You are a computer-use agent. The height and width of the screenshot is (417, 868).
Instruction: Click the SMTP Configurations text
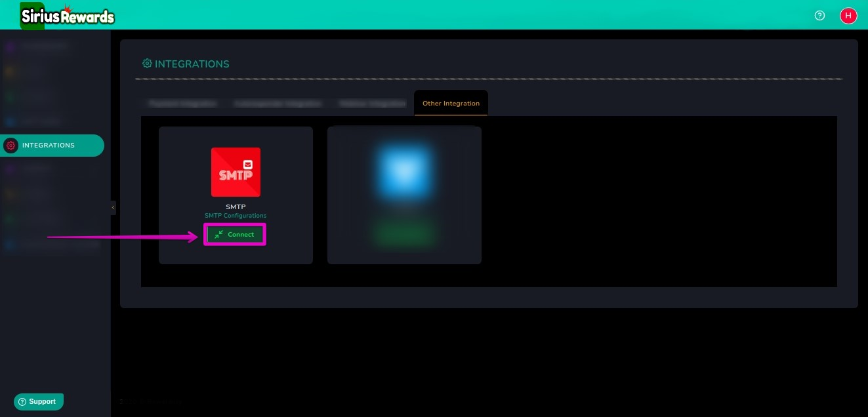(236, 216)
